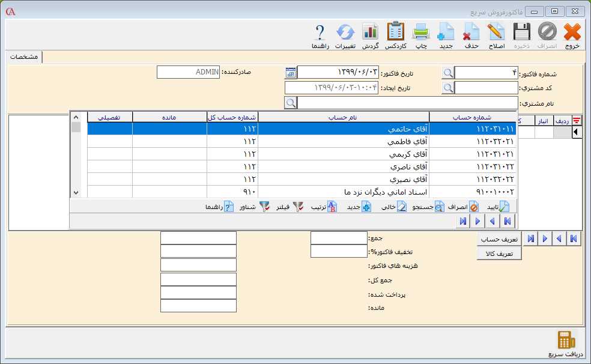Select the آقای کریمی account row
The height and width of the screenshot is (364, 591).
[x=344, y=154]
